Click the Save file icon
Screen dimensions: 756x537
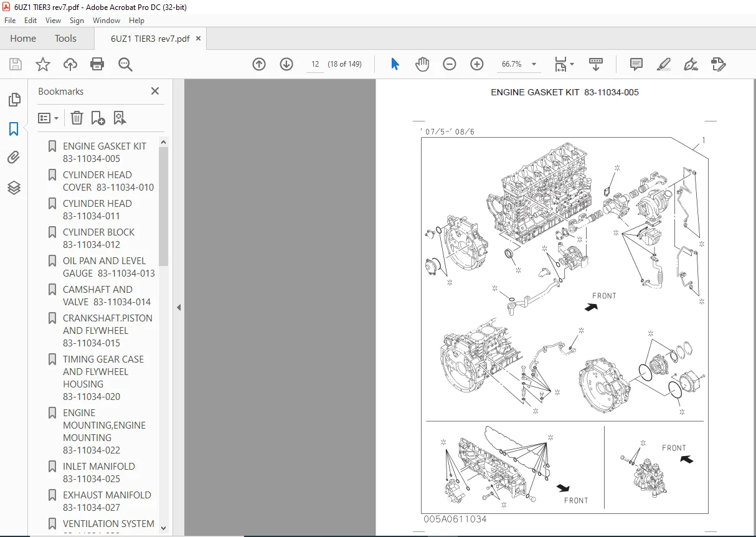[16, 64]
